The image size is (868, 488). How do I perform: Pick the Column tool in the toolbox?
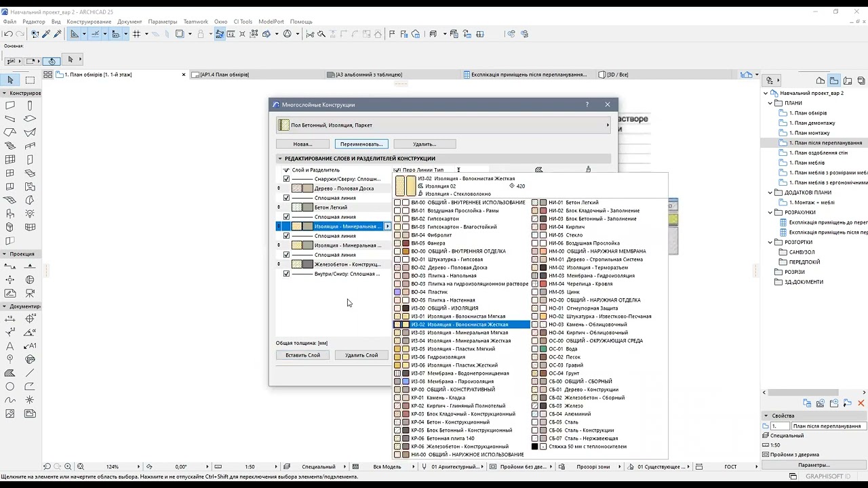pos(30,106)
